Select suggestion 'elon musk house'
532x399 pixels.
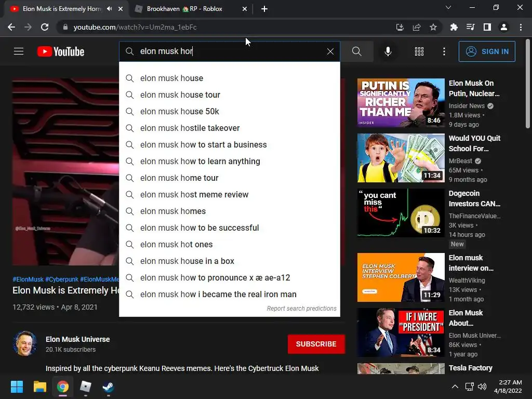pos(229,78)
